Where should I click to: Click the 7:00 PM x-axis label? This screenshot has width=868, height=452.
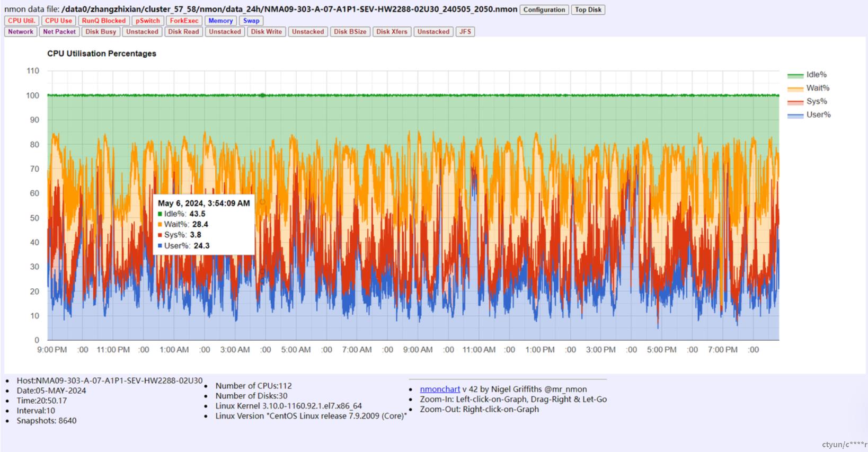pyautogui.click(x=723, y=350)
